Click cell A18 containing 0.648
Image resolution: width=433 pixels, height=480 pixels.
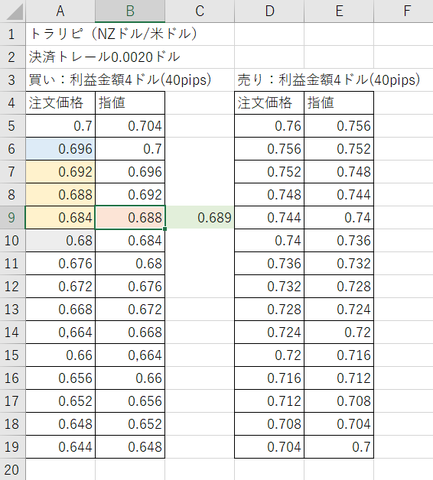pyautogui.click(x=60, y=424)
